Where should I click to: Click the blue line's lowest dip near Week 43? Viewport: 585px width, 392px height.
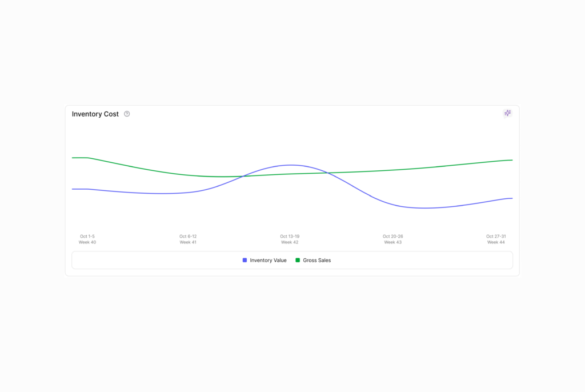click(x=424, y=208)
